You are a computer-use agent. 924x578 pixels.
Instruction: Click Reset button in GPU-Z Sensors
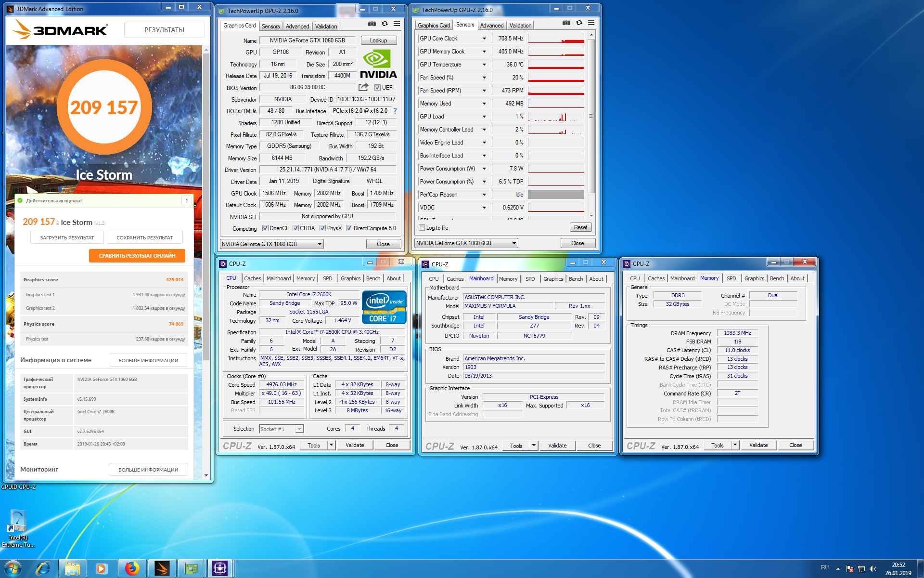tap(580, 227)
